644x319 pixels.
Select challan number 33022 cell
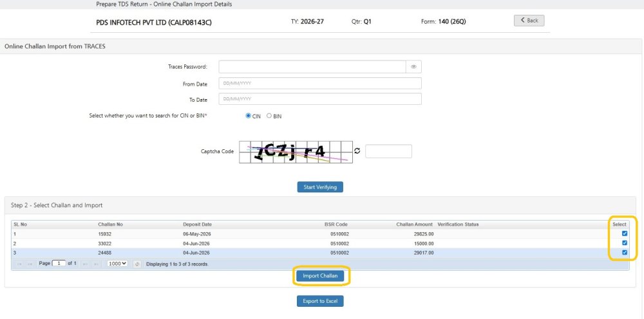105,243
